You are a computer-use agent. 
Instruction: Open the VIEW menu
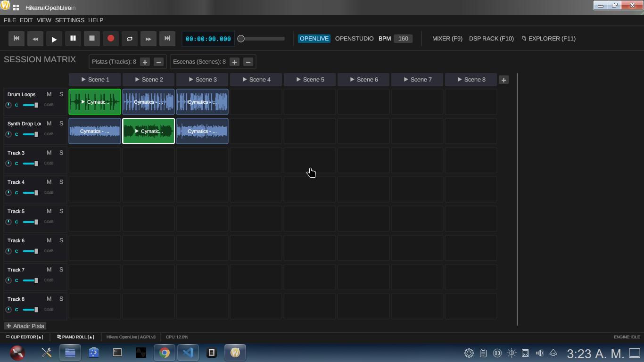coord(44,20)
